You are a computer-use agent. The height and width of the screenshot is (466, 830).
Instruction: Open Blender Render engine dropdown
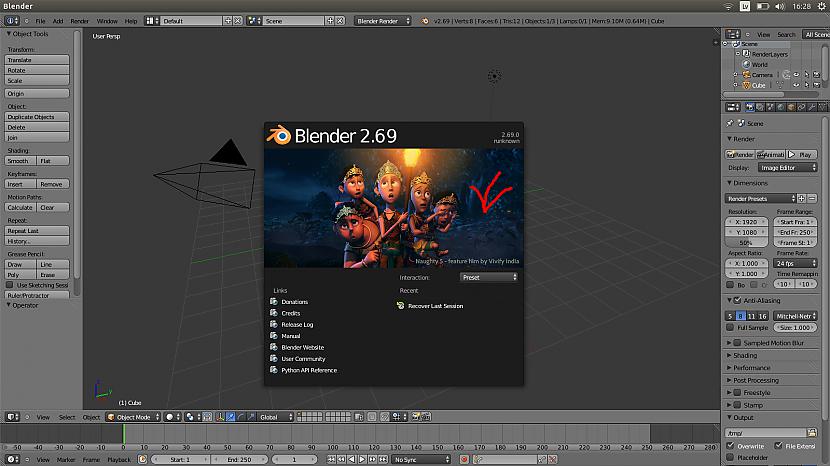(x=383, y=21)
